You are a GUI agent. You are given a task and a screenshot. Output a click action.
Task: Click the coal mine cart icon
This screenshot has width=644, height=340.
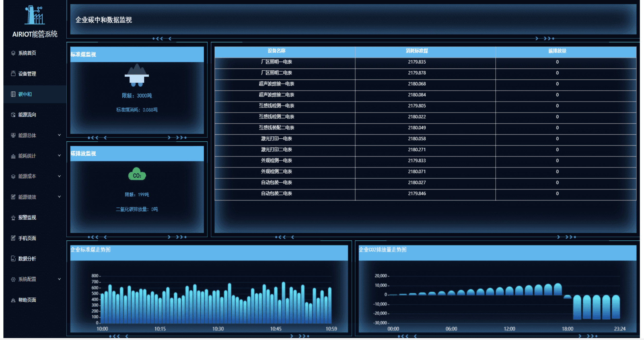pyautogui.click(x=137, y=75)
